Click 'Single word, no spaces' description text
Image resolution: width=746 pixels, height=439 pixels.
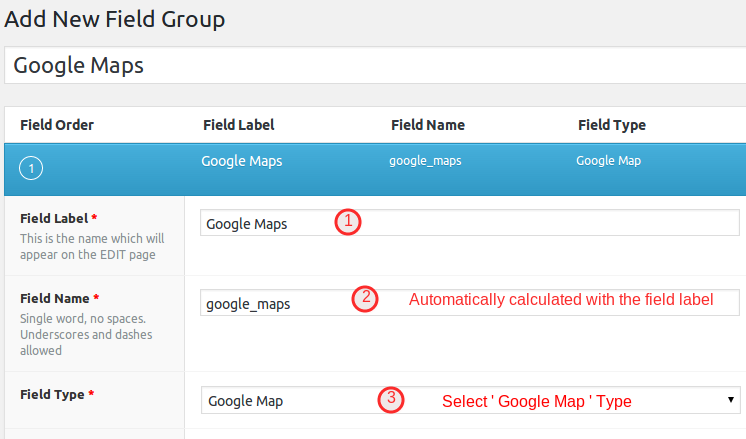pos(86,334)
